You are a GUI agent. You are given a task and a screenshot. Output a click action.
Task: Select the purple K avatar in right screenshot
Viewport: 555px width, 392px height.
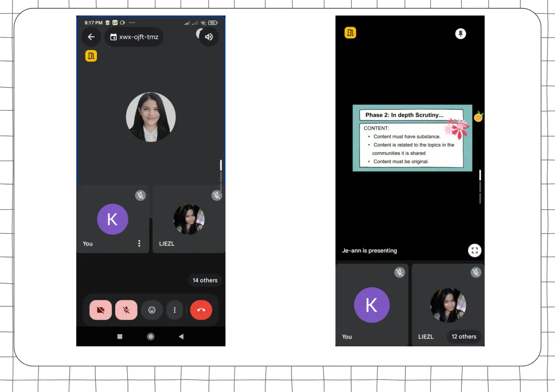point(372,305)
